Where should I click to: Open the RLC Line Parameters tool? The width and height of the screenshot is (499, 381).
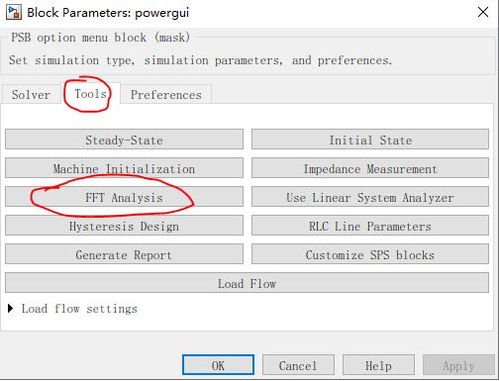(x=370, y=225)
